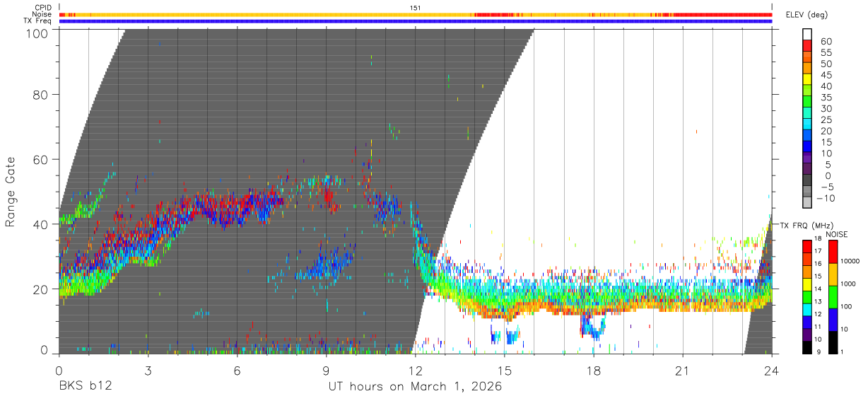Select the blue swatch between 10 and 15 ELEV
868x401 pixels.
point(807,148)
